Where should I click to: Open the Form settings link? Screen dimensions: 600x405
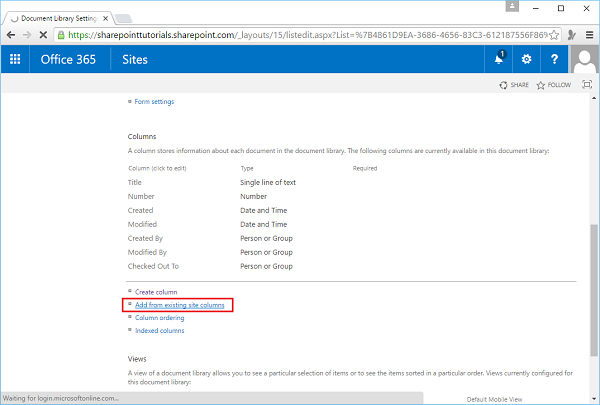154,101
